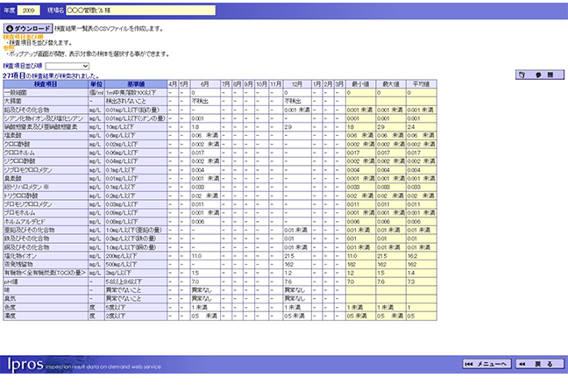
Task: Click the 年度 field showing 2009
Action: [29, 11]
